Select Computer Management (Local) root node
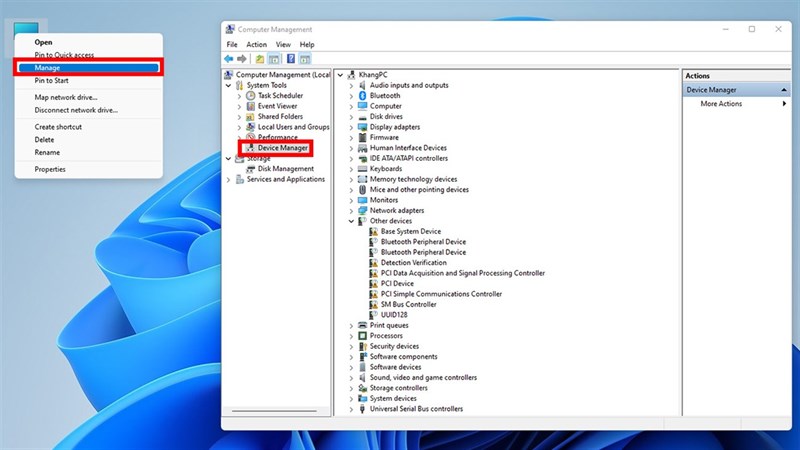This screenshot has width=800, height=450. [283, 74]
